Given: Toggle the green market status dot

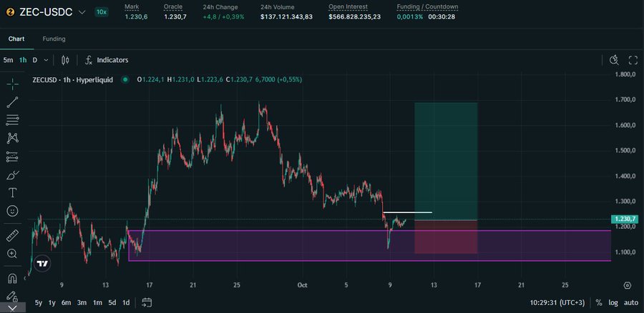Looking at the screenshot, I should point(125,79).
